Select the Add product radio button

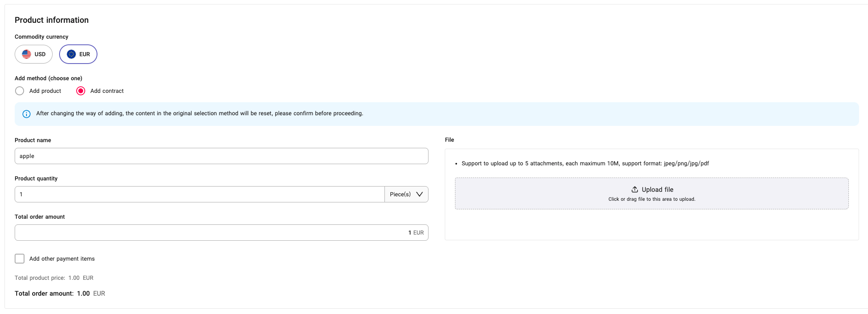[x=20, y=91]
